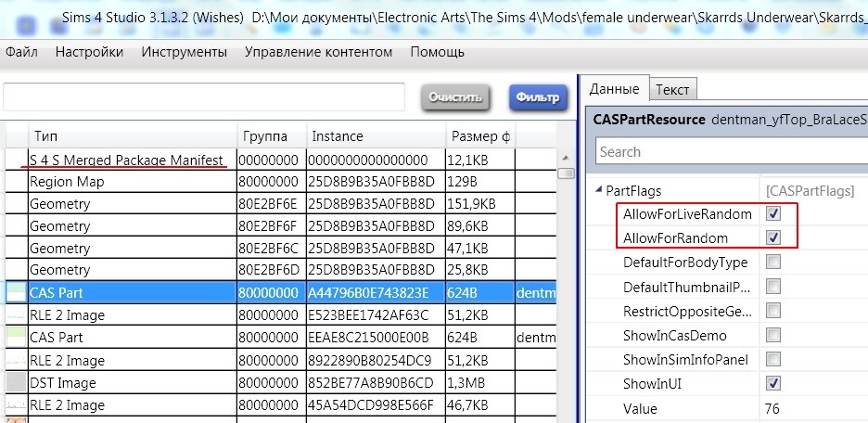Click the size cell 12,1KB

click(480, 160)
